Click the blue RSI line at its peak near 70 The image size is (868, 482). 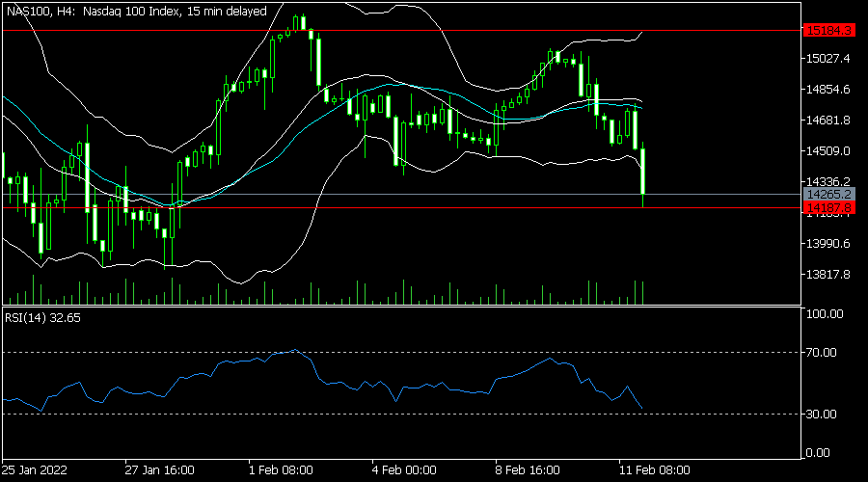click(295, 350)
